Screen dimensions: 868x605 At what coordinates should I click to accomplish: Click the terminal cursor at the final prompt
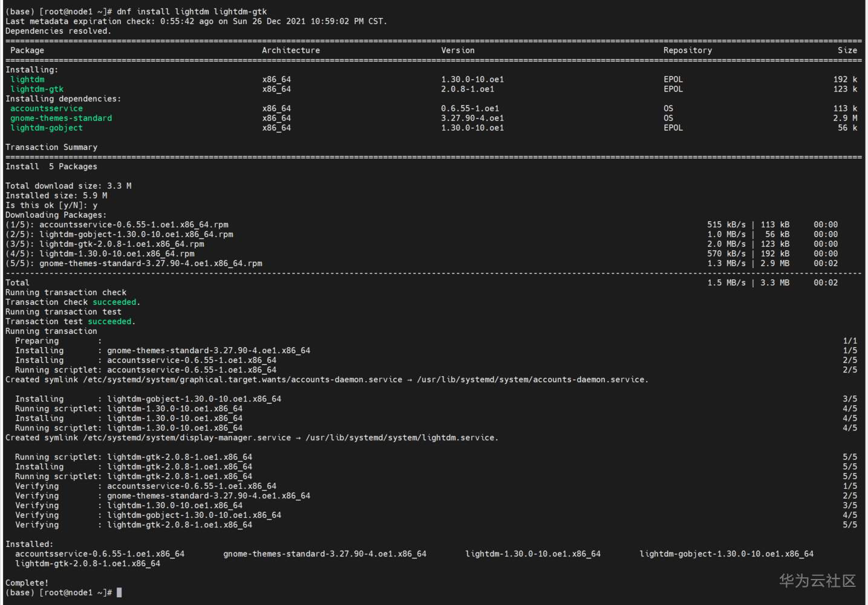tap(119, 593)
